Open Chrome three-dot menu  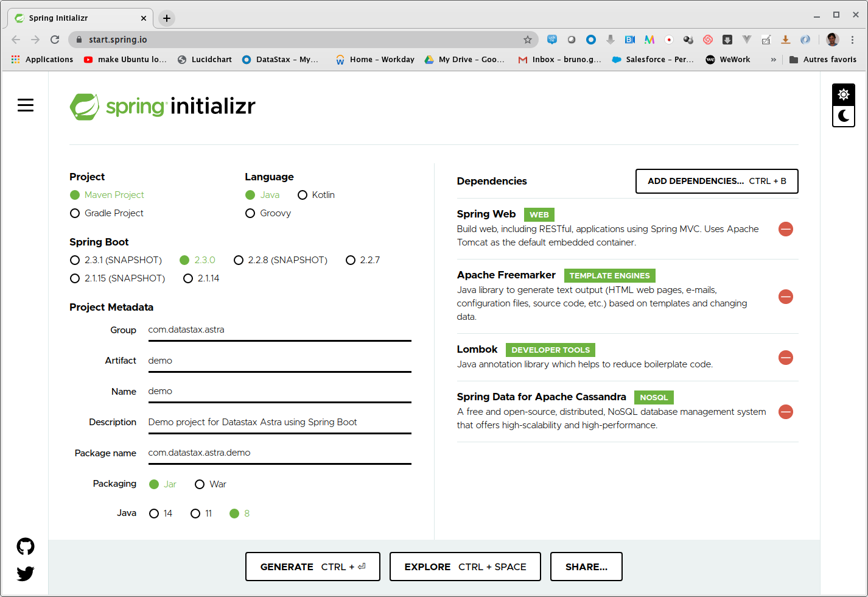[852, 40]
